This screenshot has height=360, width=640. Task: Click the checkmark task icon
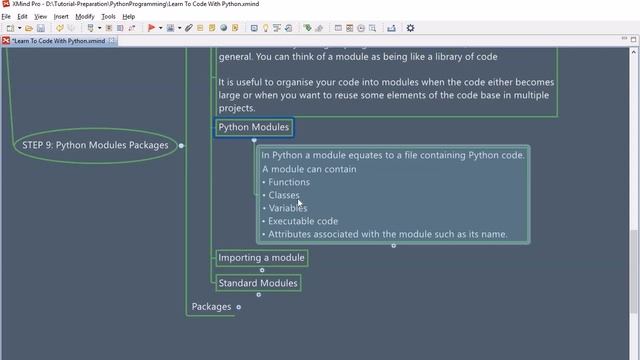click(x=289, y=28)
